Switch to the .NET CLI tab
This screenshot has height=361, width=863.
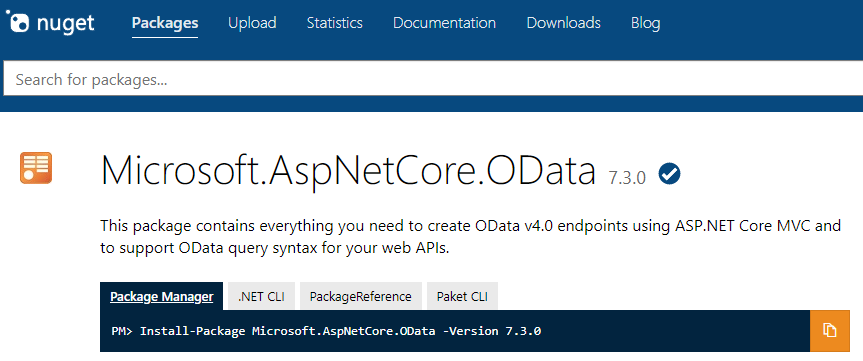(x=261, y=297)
